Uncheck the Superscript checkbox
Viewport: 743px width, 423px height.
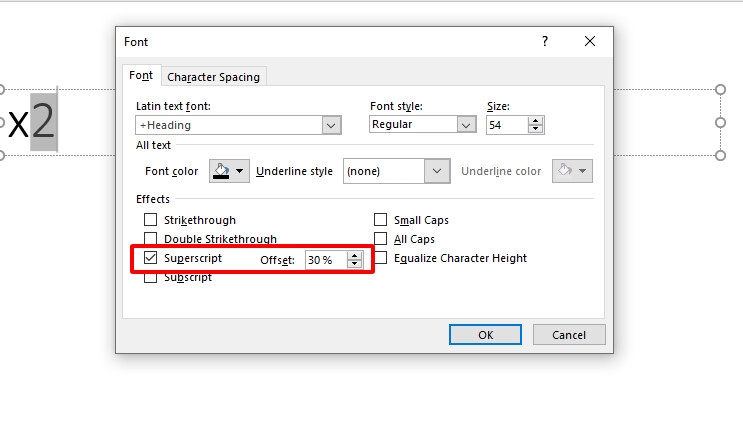(151, 258)
